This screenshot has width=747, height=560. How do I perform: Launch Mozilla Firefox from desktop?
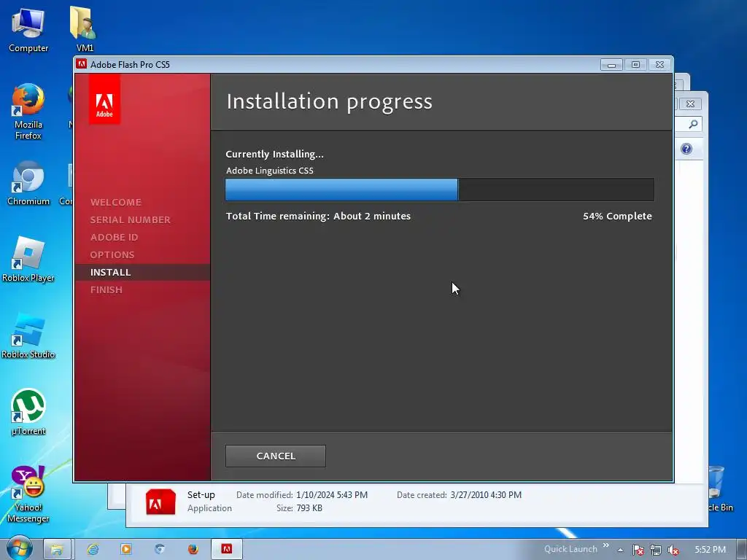[x=28, y=112]
